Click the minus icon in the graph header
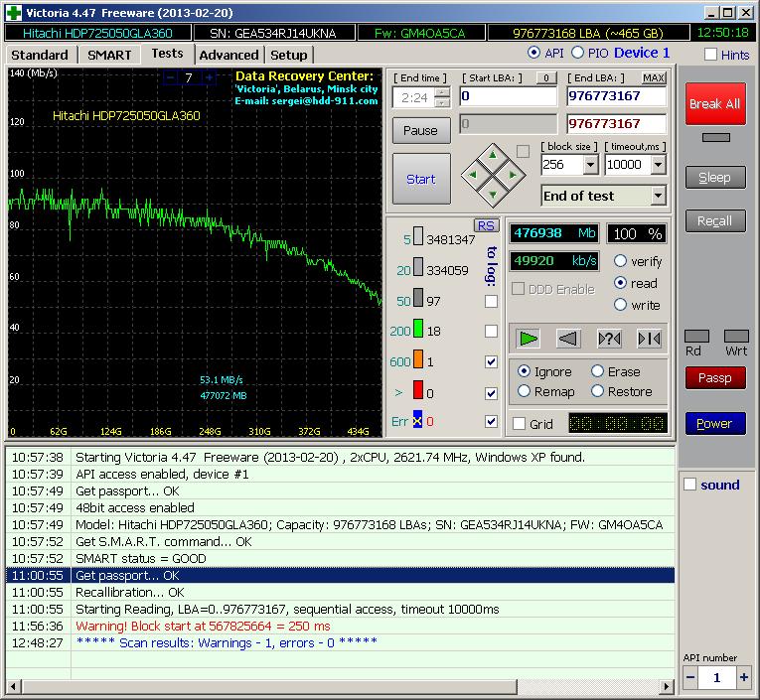Viewport: 760px width, 700px height. point(170,77)
